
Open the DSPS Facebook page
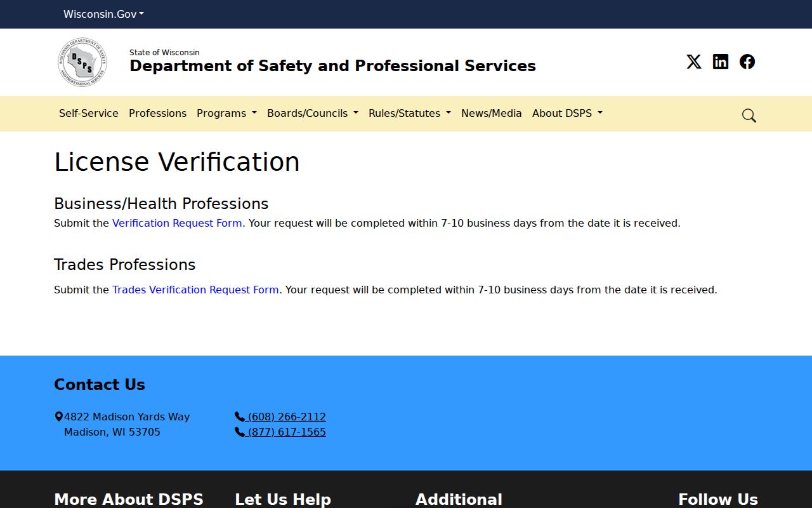click(x=747, y=62)
